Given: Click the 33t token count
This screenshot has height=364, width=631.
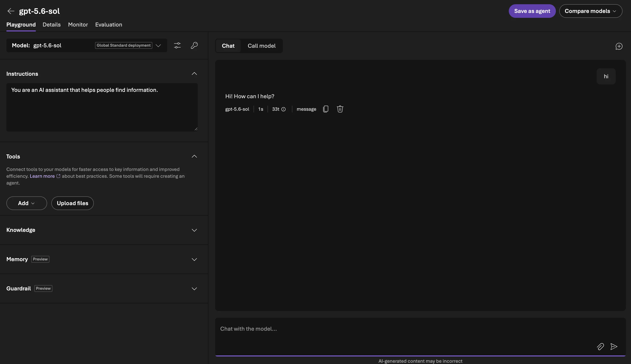Looking at the screenshot, I should pos(275,109).
